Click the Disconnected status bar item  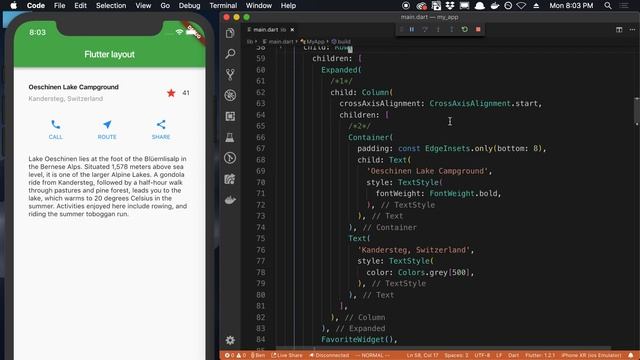pos(329,355)
